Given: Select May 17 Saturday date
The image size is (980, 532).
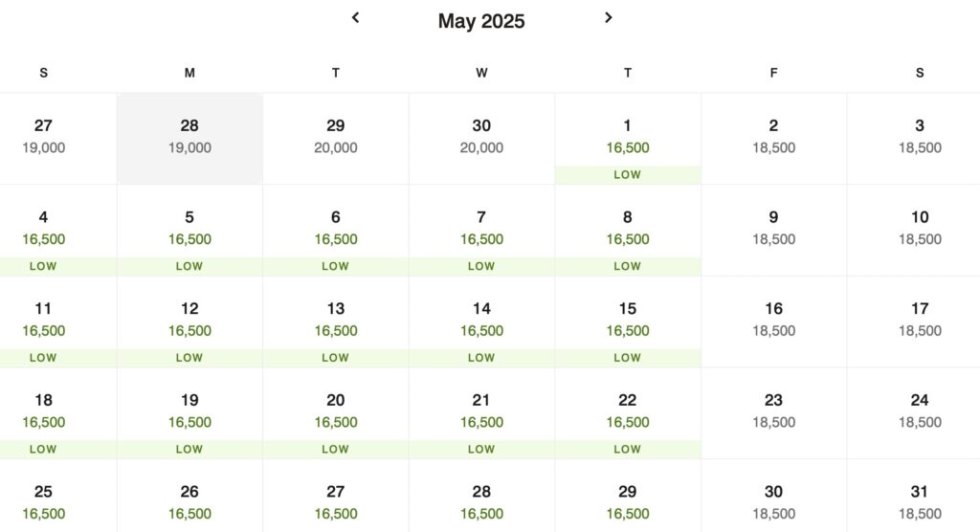Looking at the screenshot, I should point(919,321).
